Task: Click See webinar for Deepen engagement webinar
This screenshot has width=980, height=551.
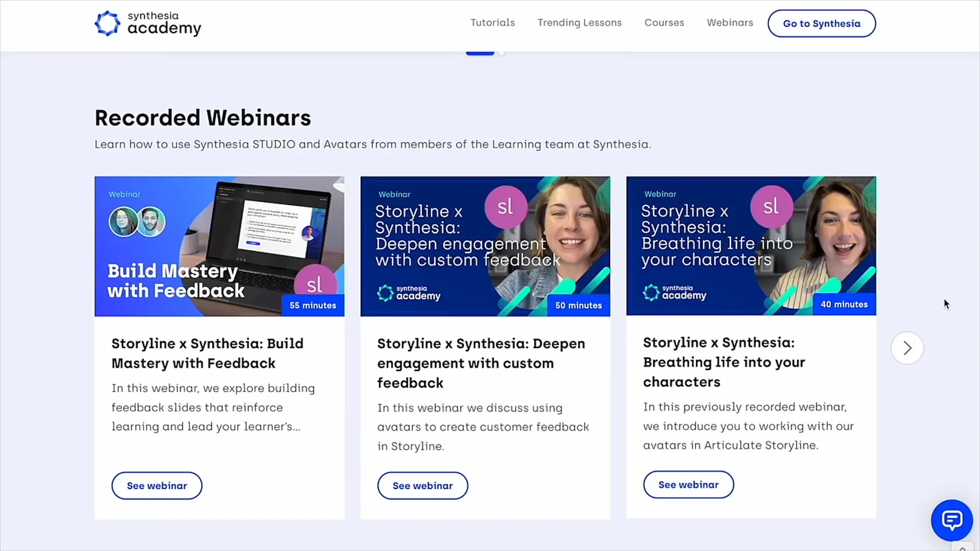Action: coord(423,486)
